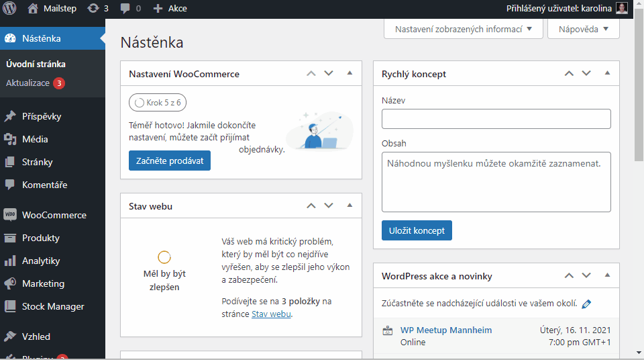Viewport: 644px width, 360px height.
Task: Move WordPress akce a novinky up
Action: point(569,275)
